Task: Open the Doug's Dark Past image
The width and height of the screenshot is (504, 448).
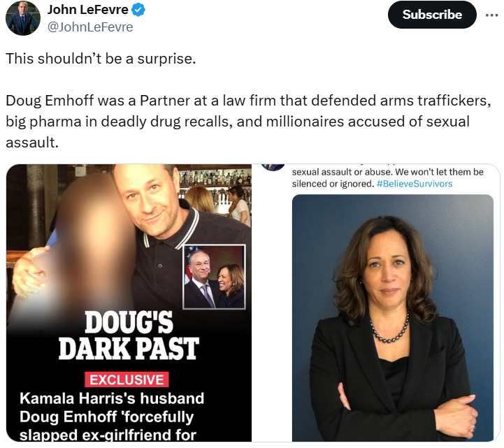Action: [129, 303]
